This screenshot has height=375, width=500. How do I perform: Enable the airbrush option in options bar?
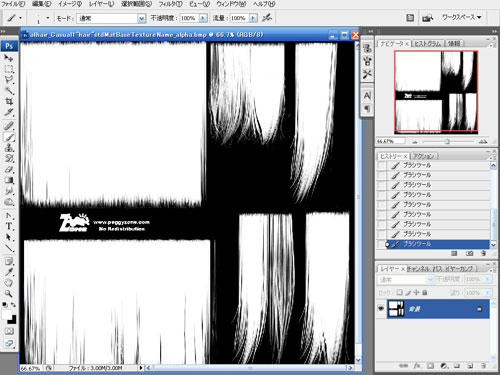267,18
